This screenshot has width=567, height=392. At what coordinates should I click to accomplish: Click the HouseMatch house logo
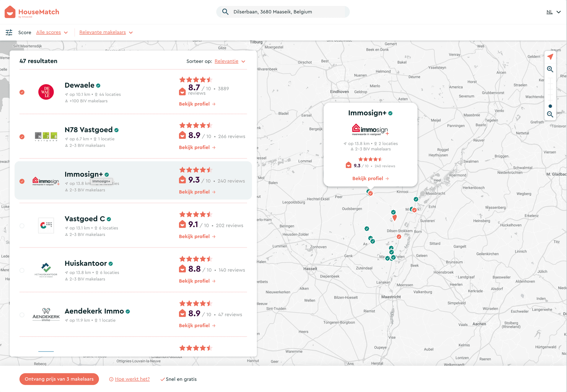(x=10, y=12)
